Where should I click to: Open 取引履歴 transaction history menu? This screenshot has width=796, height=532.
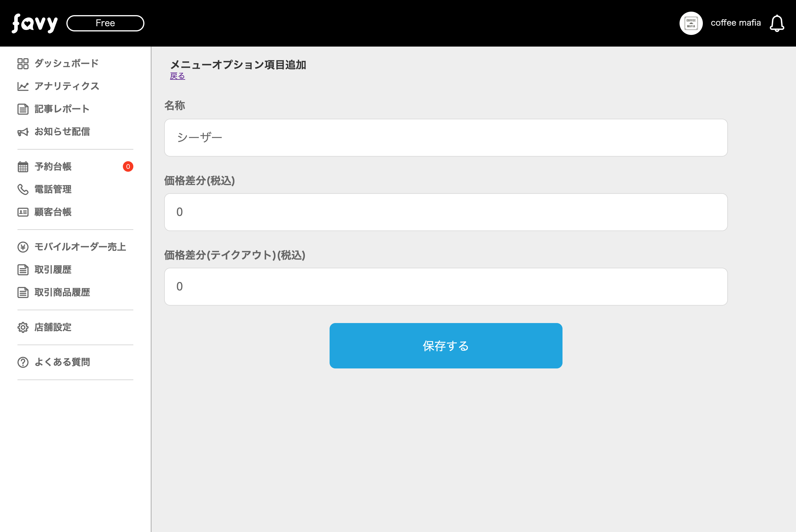point(53,270)
